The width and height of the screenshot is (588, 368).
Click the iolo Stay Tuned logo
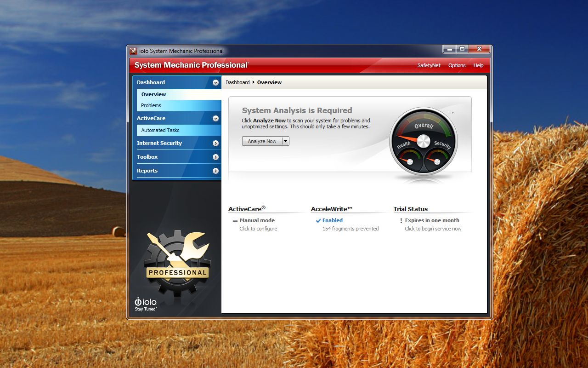[146, 304]
